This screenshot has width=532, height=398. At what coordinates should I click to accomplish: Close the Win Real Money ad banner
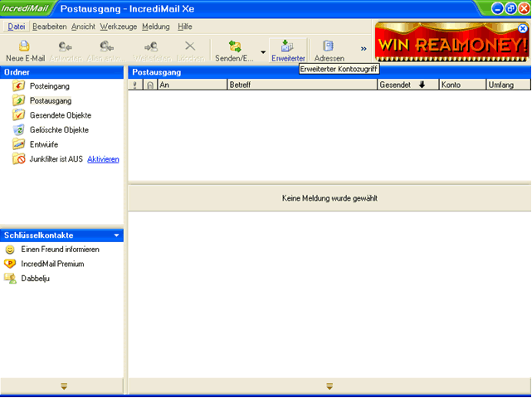click(523, 29)
